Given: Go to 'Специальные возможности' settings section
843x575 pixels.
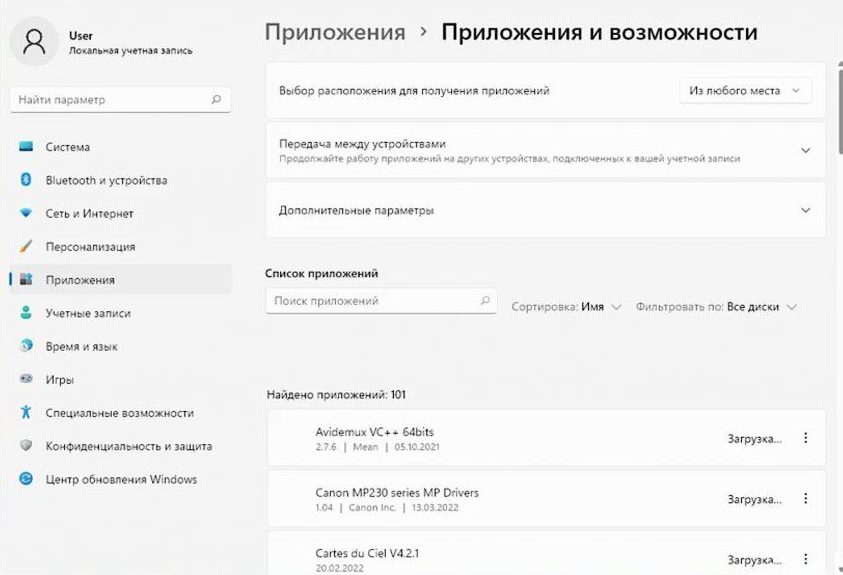Looking at the screenshot, I should pos(119,413).
